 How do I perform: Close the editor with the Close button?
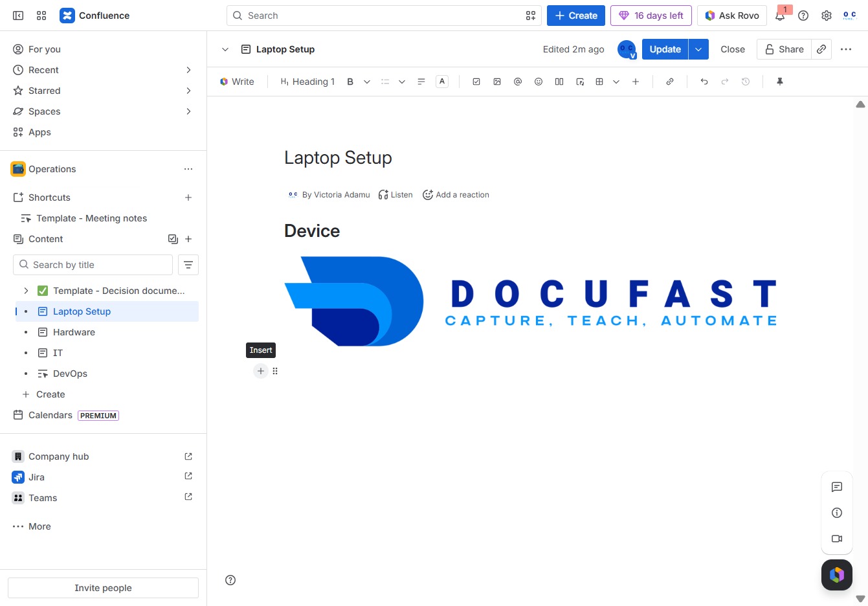point(733,49)
